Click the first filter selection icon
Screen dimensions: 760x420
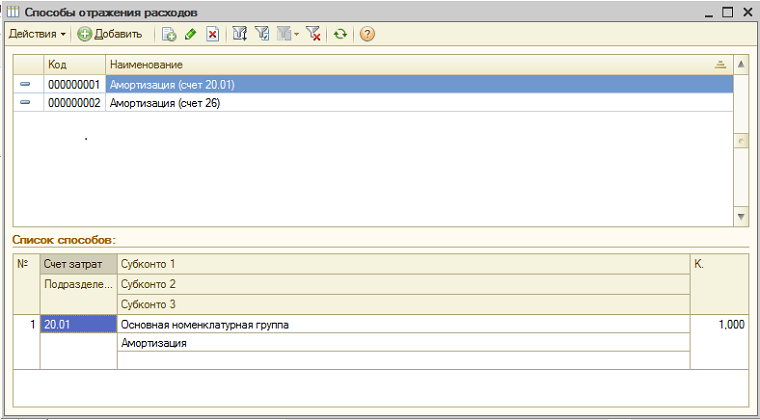(x=240, y=34)
